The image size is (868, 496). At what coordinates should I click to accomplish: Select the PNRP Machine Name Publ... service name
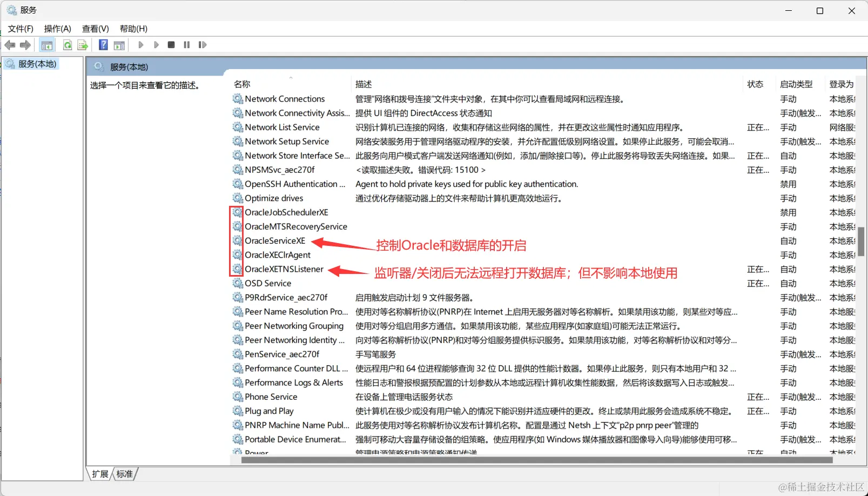(297, 425)
